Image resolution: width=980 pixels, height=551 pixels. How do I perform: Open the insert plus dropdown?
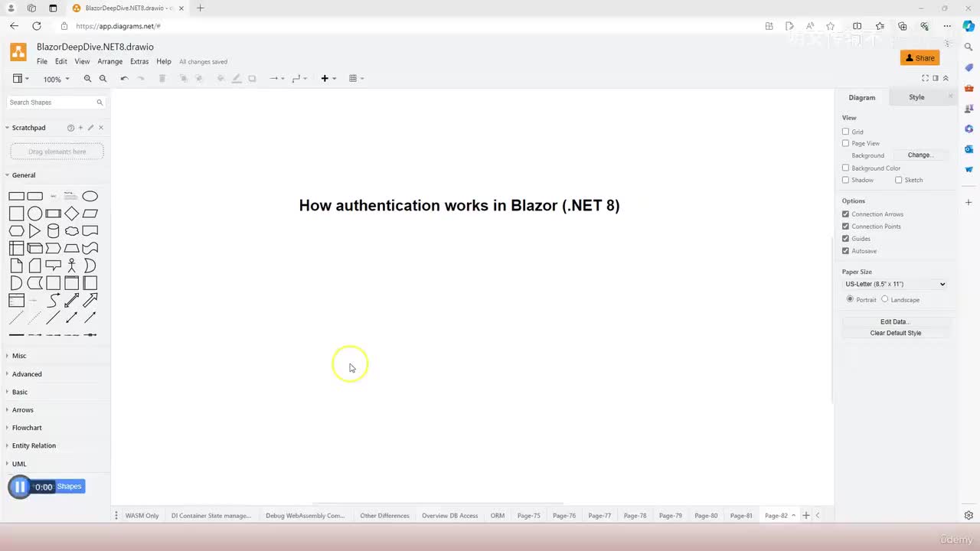(328, 78)
